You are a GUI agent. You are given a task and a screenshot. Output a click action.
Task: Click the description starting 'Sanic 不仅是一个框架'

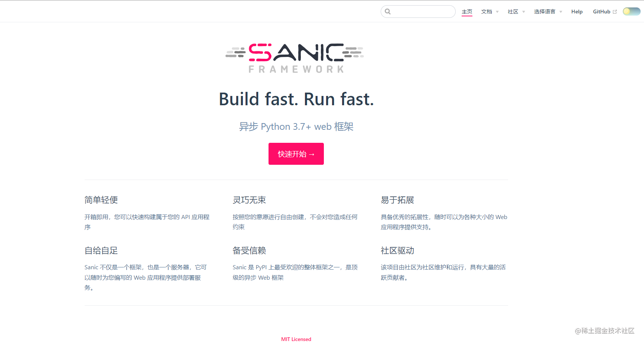pyautogui.click(x=146, y=277)
